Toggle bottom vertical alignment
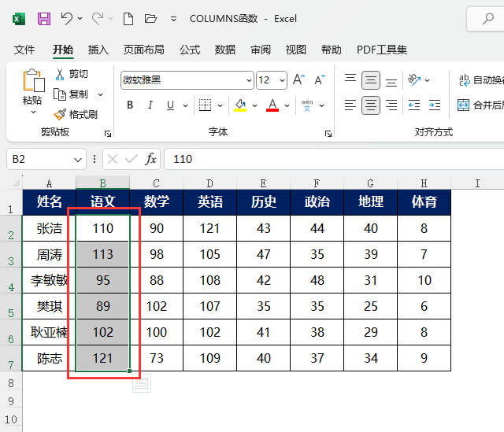Image resolution: width=504 pixels, height=432 pixels. (x=391, y=82)
